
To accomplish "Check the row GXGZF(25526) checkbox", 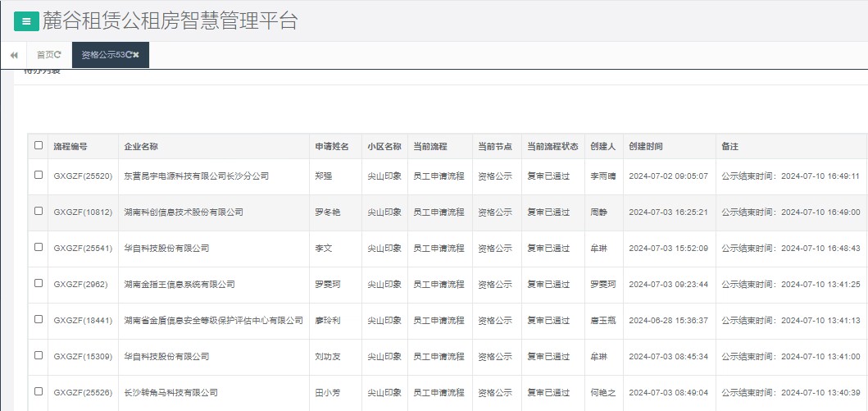I will click(39, 391).
